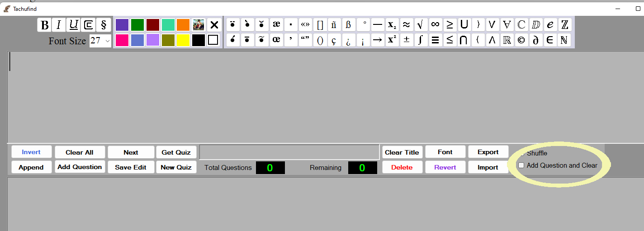This screenshot has width=644, height=231.
Task: Click the Clear All button
Action: pyautogui.click(x=80, y=152)
